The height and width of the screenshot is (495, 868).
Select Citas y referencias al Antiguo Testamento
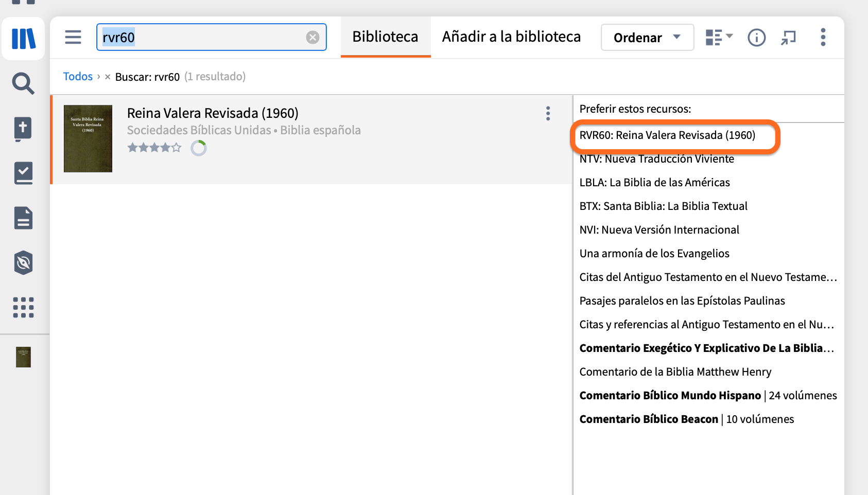[706, 325]
